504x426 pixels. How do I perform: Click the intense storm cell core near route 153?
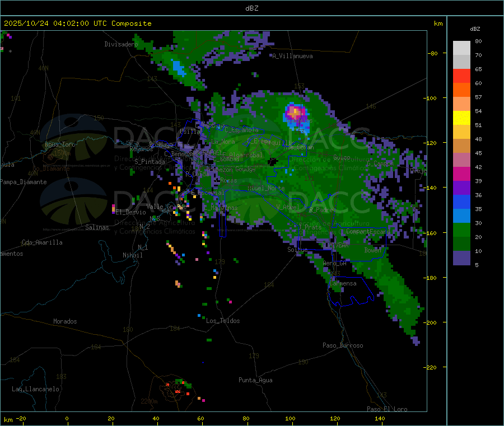[x=295, y=112]
